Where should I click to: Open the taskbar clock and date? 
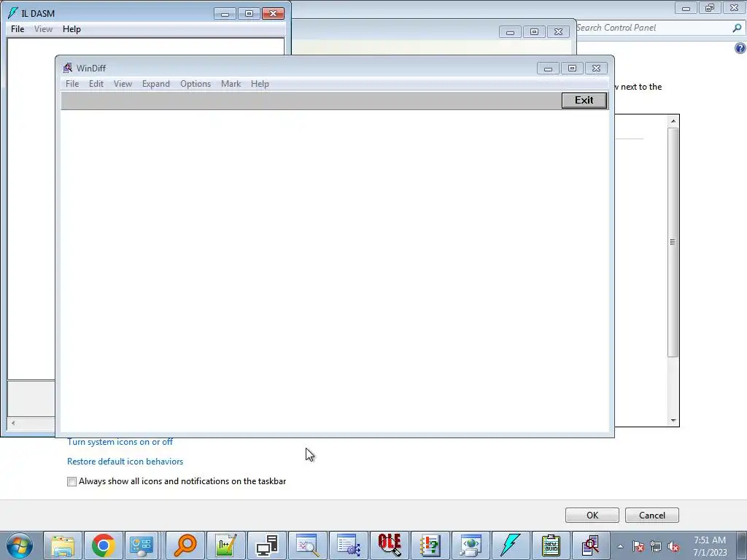click(710, 546)
